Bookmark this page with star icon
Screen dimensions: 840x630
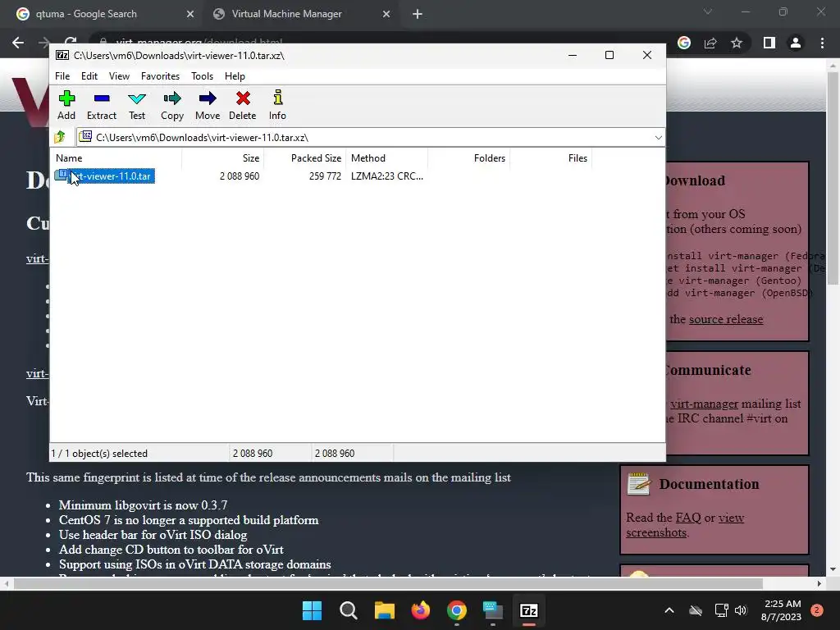tap(737, 43)
